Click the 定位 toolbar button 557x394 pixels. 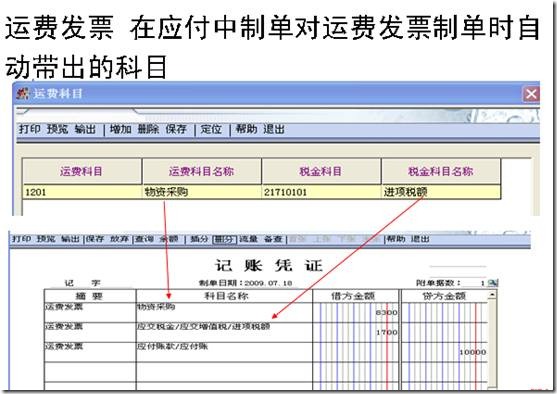click(x=211, y=129)
